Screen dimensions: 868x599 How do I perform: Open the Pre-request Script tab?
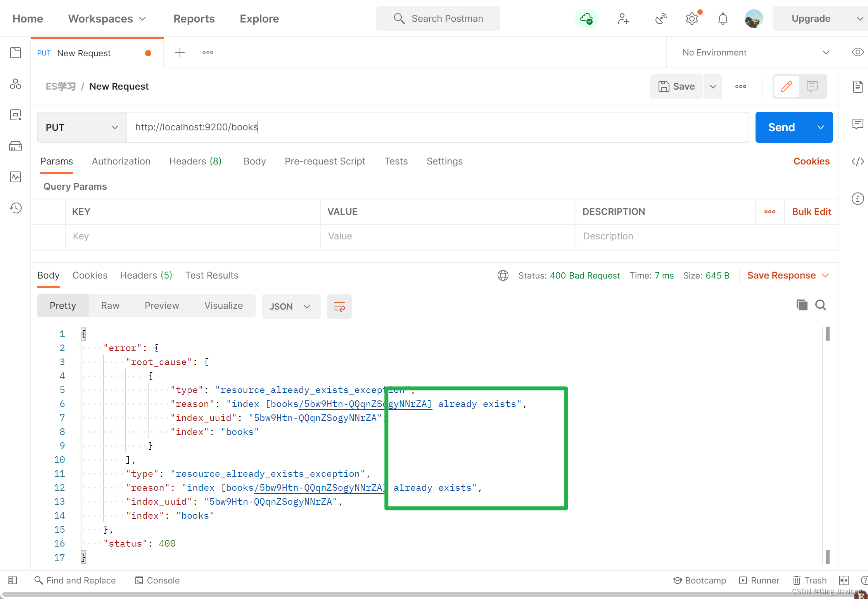click(x=325, y=161)
